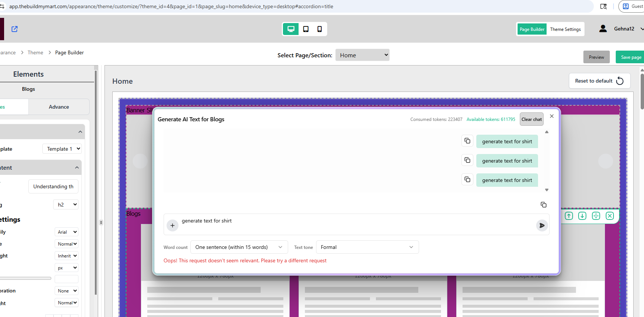Select the Theme Settings tab

[565, 29]
